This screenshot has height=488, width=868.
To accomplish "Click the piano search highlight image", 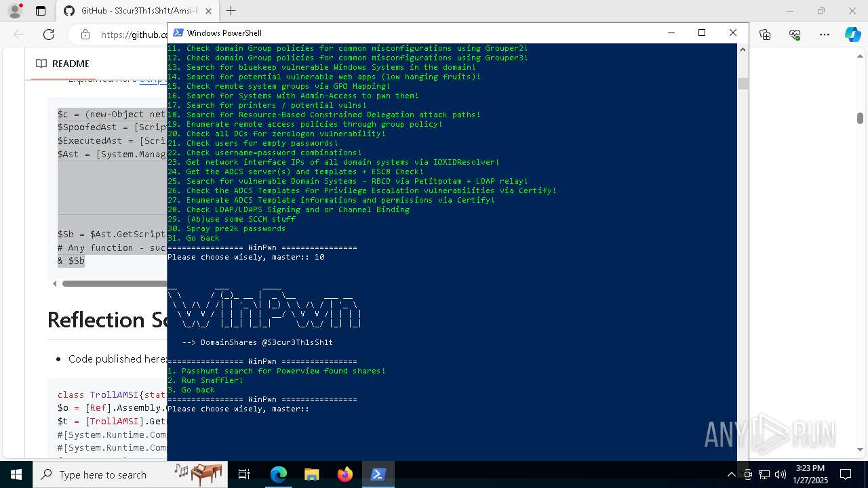I will click(x=199, y=474).
